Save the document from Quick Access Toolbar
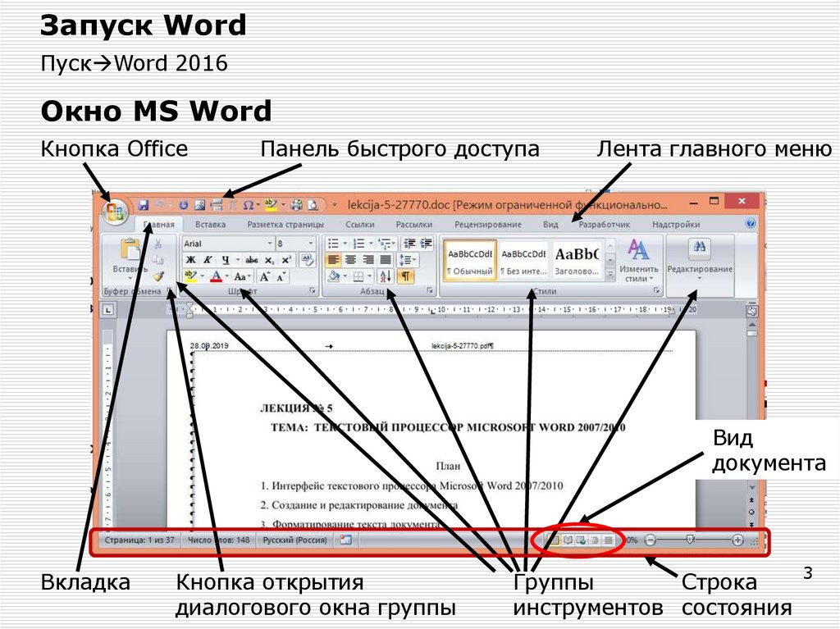The height and width of the screenshot is (629, 840). pyautogui.click(x=143, y=205)
